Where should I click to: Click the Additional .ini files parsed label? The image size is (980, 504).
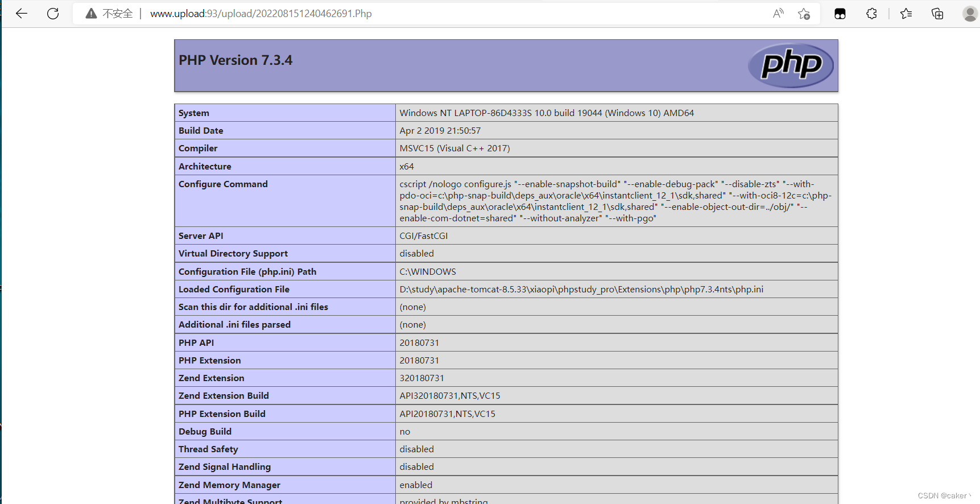234,325
